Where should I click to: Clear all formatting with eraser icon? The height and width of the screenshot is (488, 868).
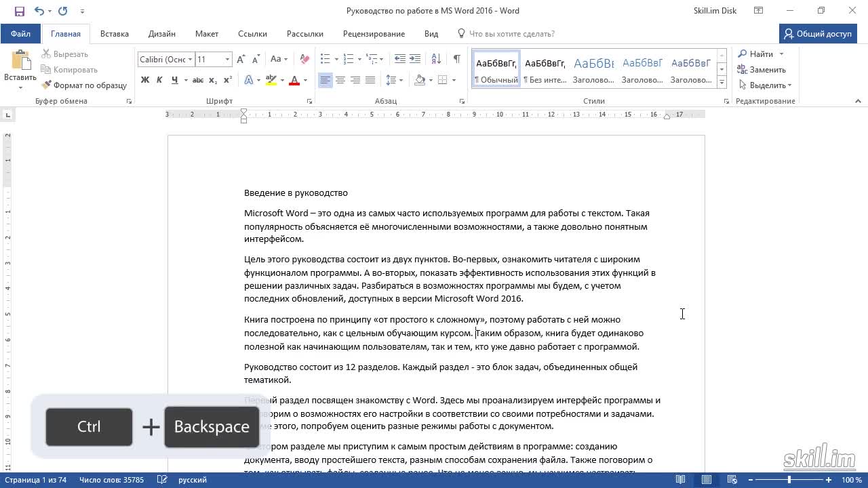(304, 59)
